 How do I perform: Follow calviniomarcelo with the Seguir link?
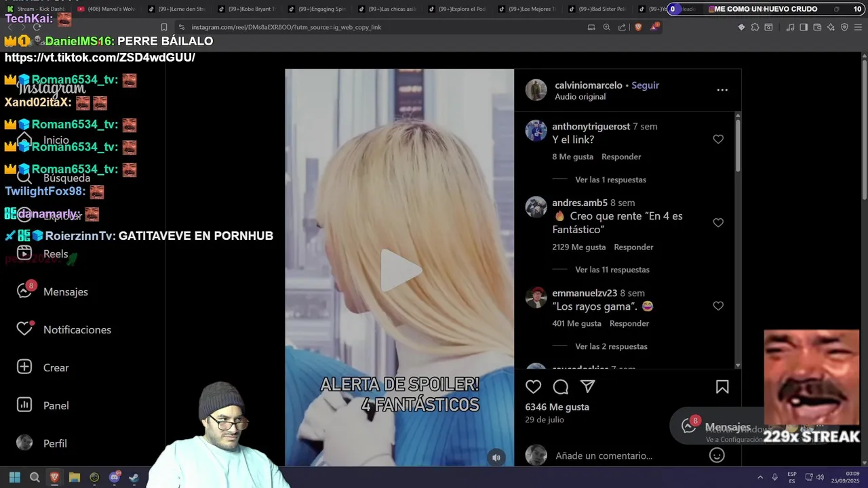coord(645,85)
